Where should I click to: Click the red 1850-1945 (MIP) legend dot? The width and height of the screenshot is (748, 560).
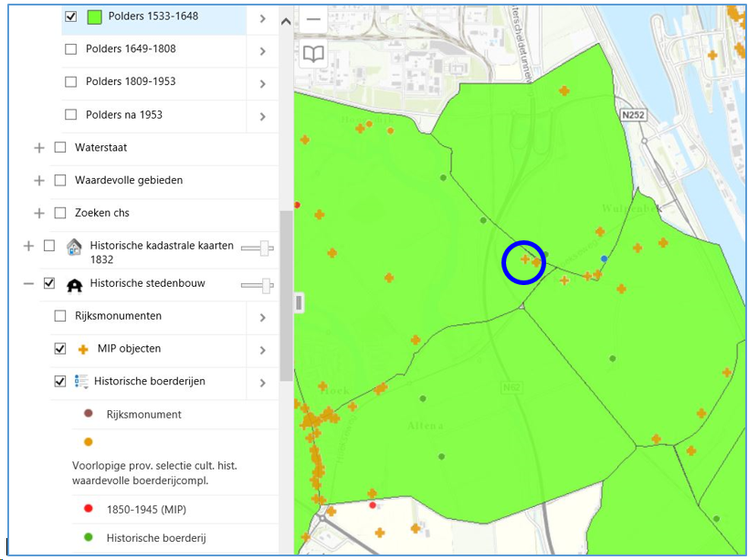[89, 509]
